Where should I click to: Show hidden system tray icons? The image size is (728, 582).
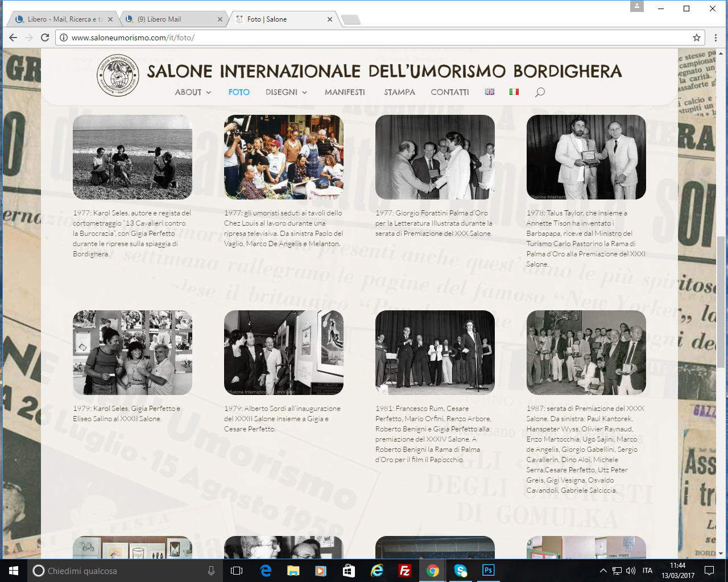(603, 571)
